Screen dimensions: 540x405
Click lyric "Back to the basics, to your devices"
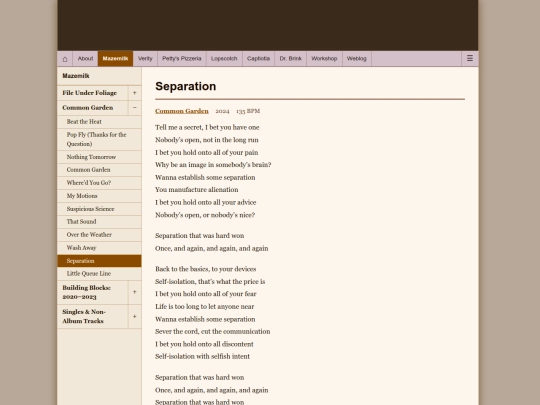[206, 269]
